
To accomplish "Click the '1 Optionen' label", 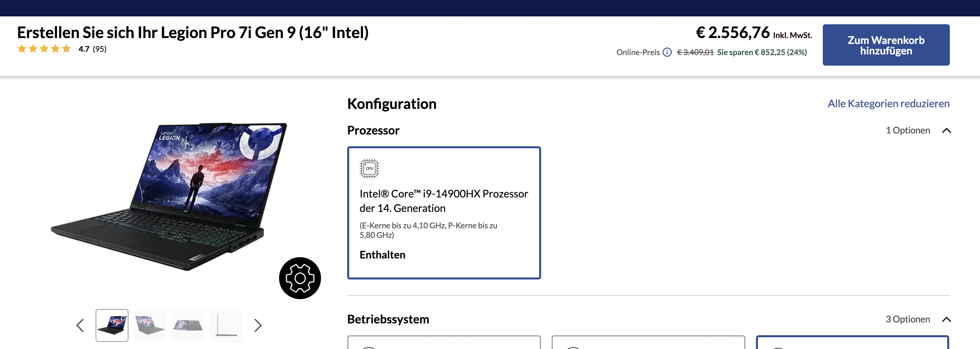I will tap(908, 130).
